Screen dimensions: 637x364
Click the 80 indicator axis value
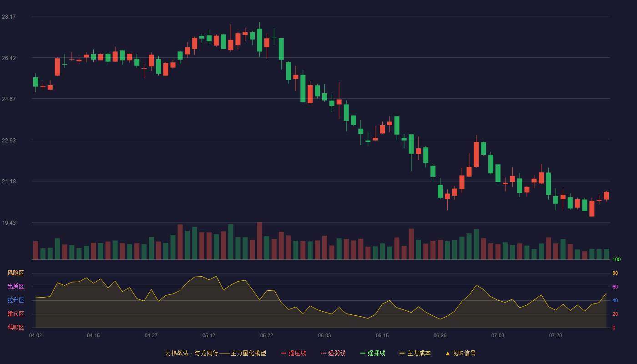(615, 273)
